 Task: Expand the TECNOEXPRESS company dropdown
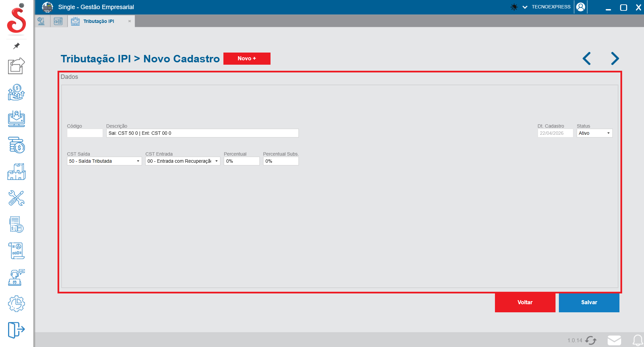point(525,7)
